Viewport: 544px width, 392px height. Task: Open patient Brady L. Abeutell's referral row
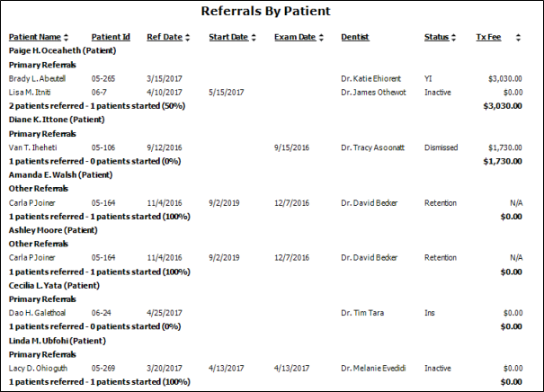click(37, 79)
